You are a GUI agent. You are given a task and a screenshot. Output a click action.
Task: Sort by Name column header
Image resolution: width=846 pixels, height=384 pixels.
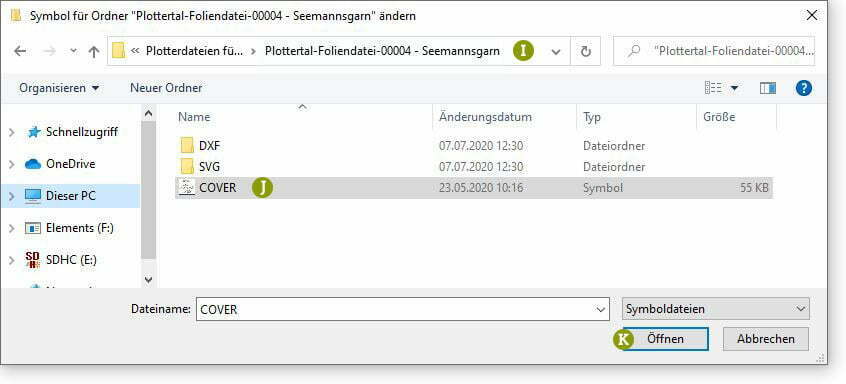194,117
